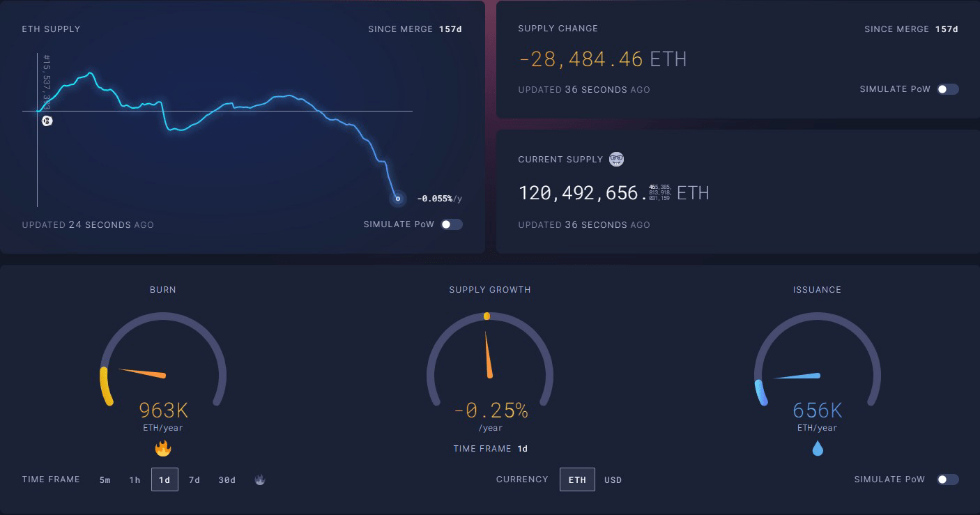Click the -28,484.46 ETH supply change value
This screenshot has width=980, height=515.
tap(603, 59)
